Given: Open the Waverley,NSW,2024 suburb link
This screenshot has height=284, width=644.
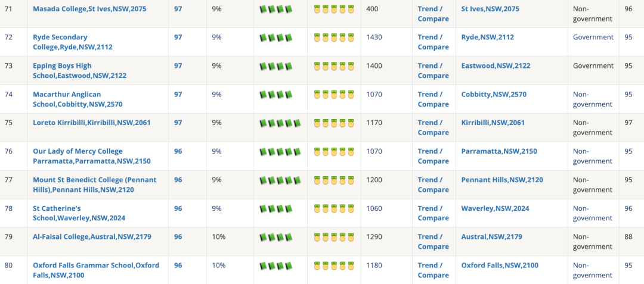Looking at the screenshot, I should (495, 208).
